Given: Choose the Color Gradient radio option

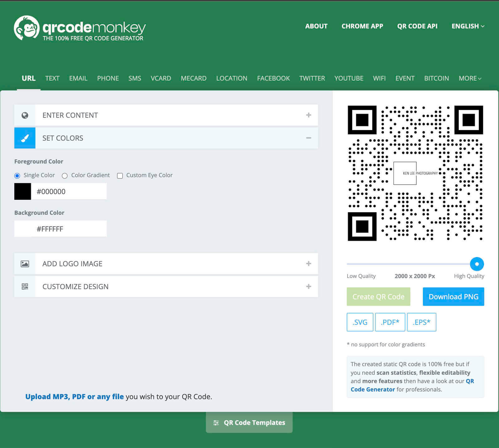Looking at the screenshot, I should [x=65, y=176].
